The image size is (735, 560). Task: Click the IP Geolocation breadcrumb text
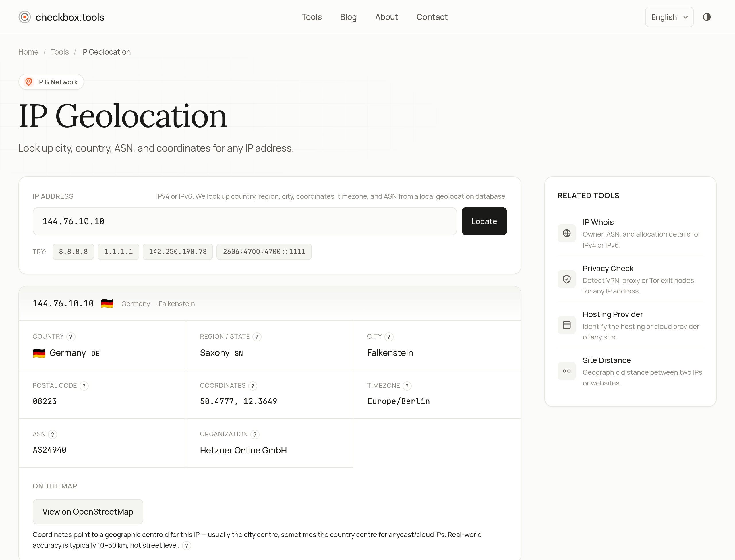pos(106,52)
